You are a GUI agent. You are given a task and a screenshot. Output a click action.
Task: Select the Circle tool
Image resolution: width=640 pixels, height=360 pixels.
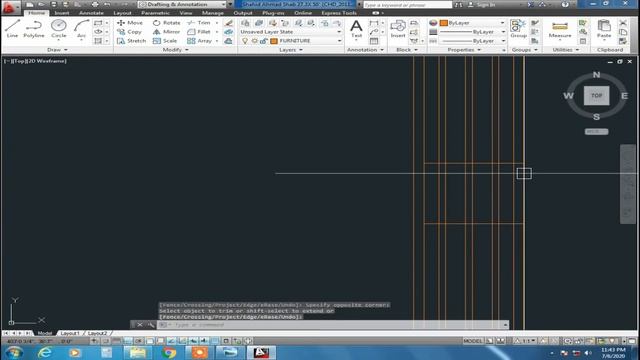point(59,29)
